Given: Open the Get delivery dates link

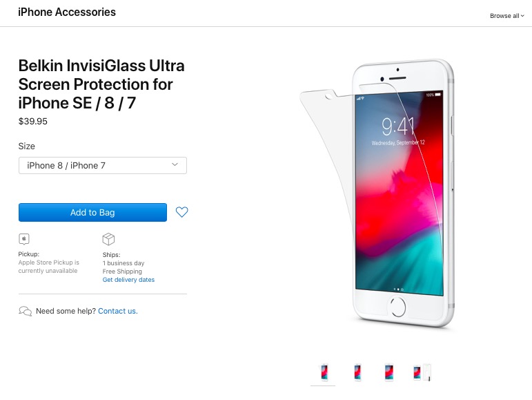Looking at the screenshot, I should [x=128, y=280].
